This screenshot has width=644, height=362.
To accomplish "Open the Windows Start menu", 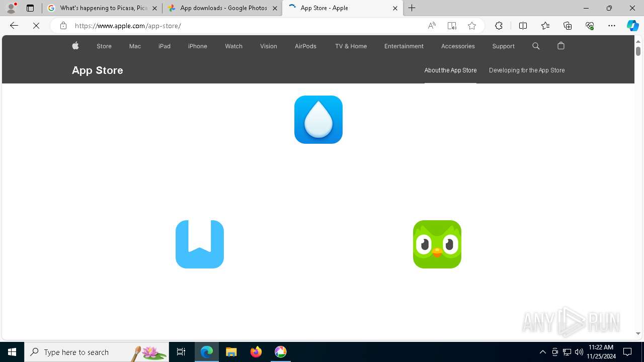I will pyautogui.click(x=12, y=352).
